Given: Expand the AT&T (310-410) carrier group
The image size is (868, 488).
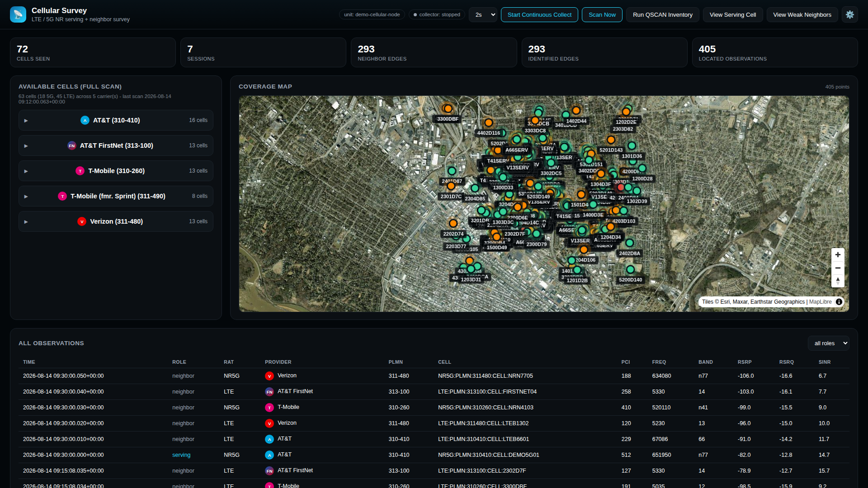Looking at the screenshot, I should [116, 120].
